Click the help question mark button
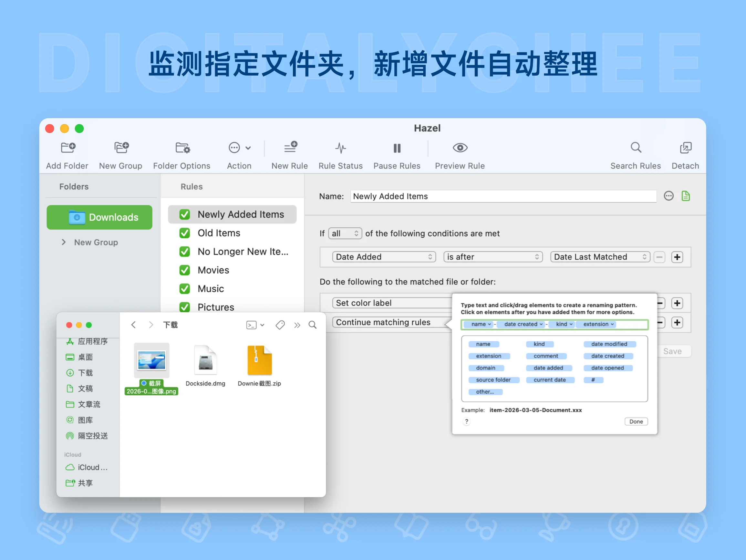 point(466,421)
